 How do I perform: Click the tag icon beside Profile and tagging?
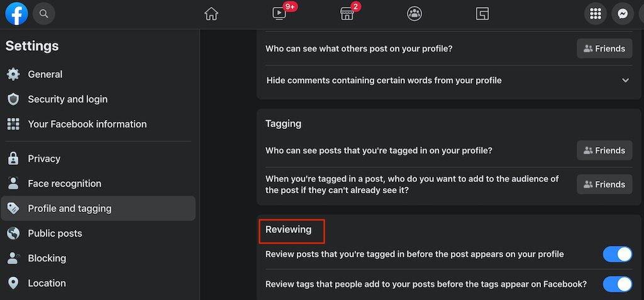pyautogui.click(x=14, y=209)
